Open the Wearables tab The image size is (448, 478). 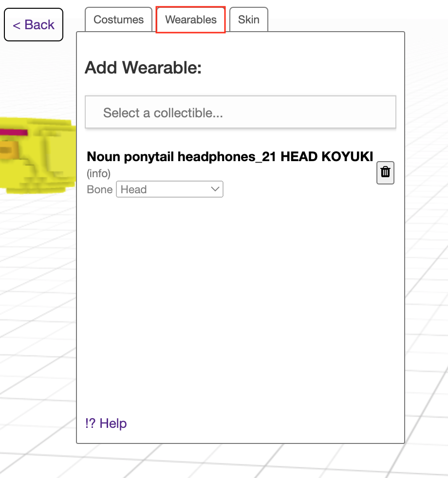190,19
